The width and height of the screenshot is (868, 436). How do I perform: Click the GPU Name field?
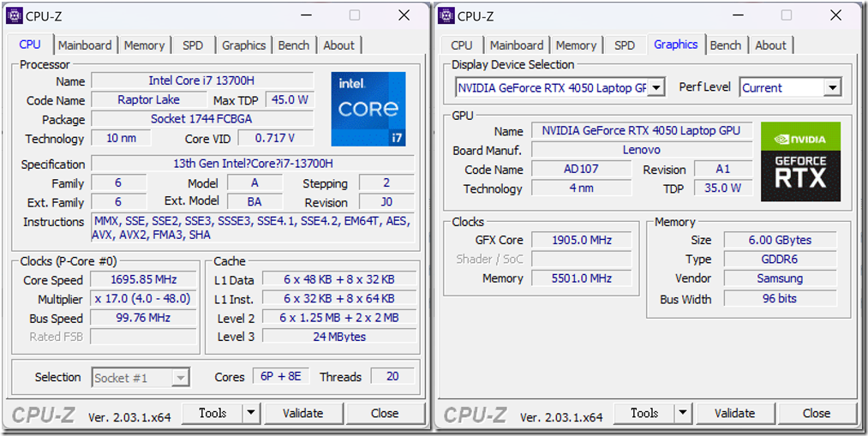coord(641,131)
